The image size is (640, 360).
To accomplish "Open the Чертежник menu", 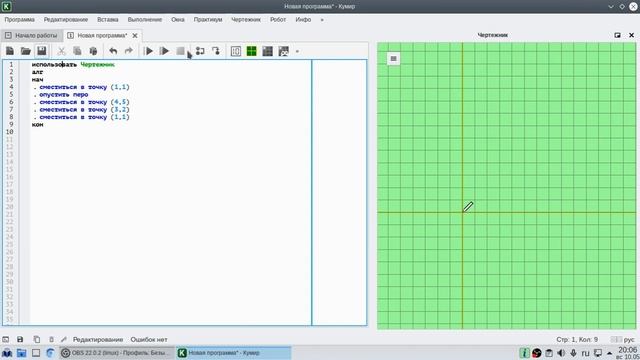I will click(x=246, y=20).
